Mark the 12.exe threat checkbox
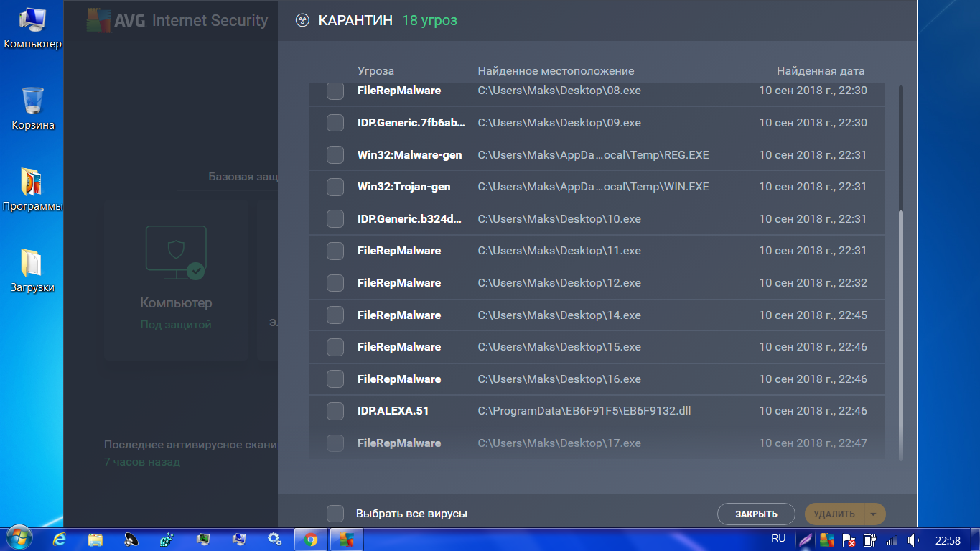The image size is (980, 551). pyautogui.click(x=335, y=283)
